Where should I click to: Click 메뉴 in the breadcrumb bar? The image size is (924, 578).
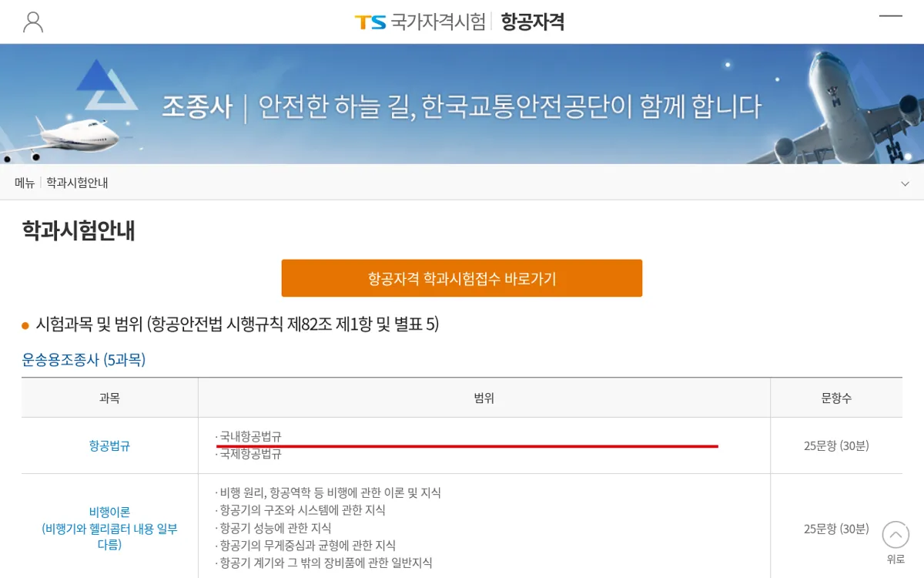(25, 183)
